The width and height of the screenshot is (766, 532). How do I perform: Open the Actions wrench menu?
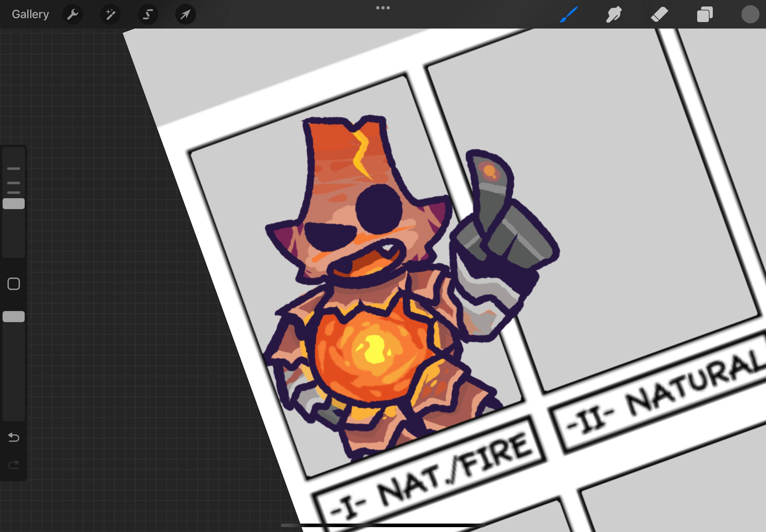pyautogui.click(x=72, y=14)
